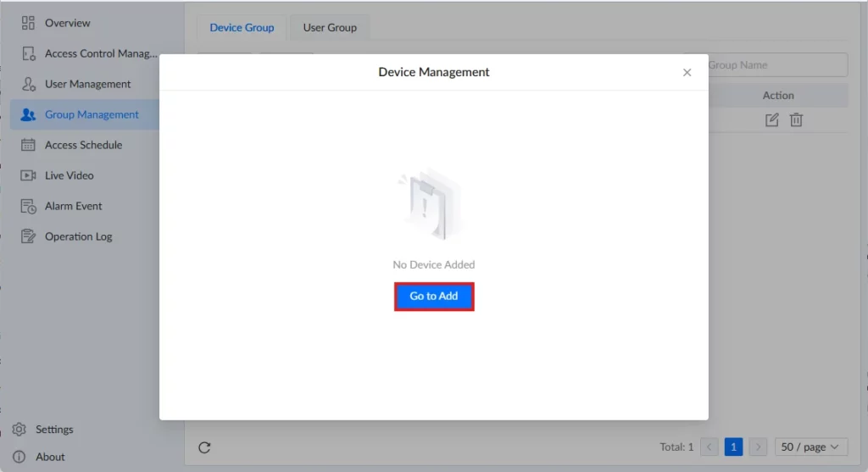Click the edit pencil icon in Action column
The width and height of the screenshot is (868, 472).
click(x=771, y=119)
